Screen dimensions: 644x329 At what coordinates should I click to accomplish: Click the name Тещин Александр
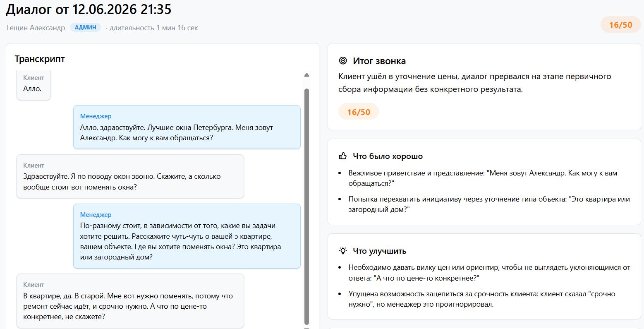click(36, 28)
